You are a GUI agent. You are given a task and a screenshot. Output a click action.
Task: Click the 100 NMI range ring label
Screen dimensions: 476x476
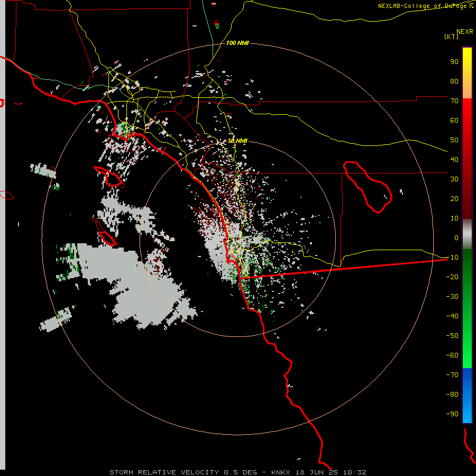click(x=237, y=43)
